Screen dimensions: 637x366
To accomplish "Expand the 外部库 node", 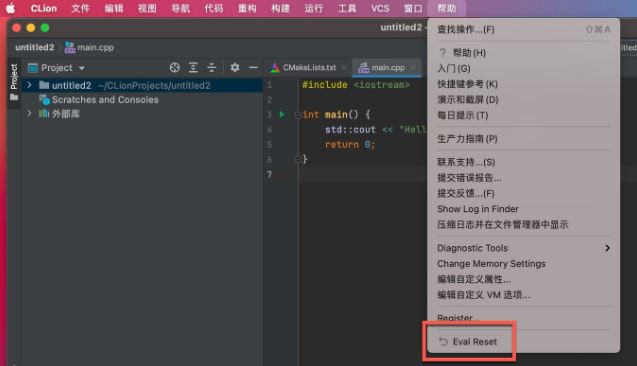I will 29,113.
